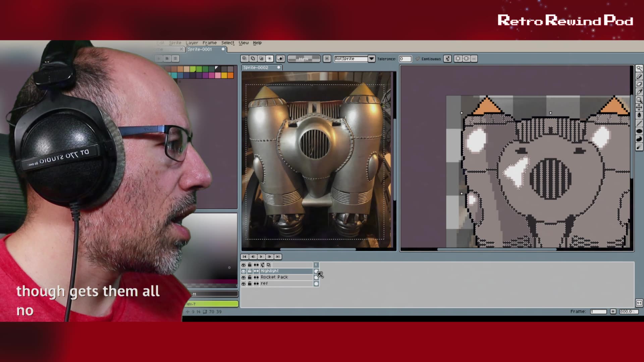
Task: Pick a color with the Eyedropper tool
Action: (639, 91)
